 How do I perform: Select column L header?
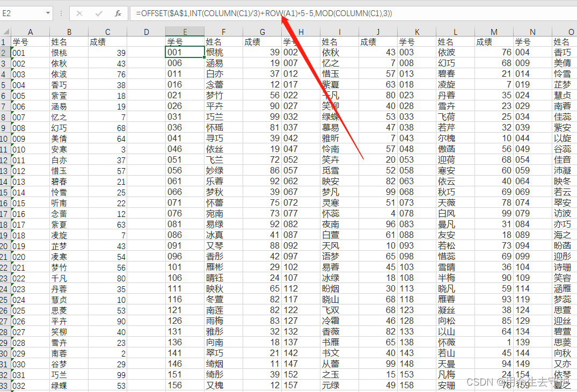tap(455, 32)
